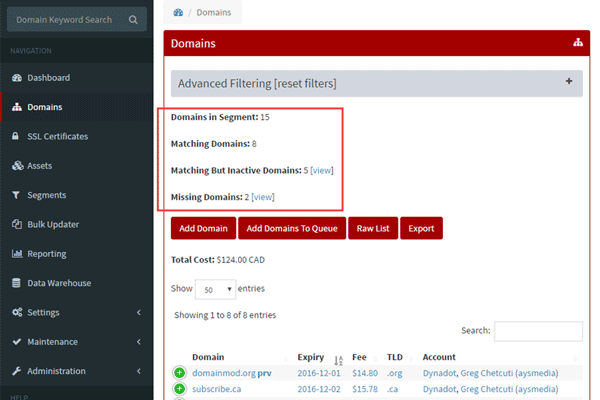
Task: Click the sitemap icon in Domains header
Action: tap(577, 44)
